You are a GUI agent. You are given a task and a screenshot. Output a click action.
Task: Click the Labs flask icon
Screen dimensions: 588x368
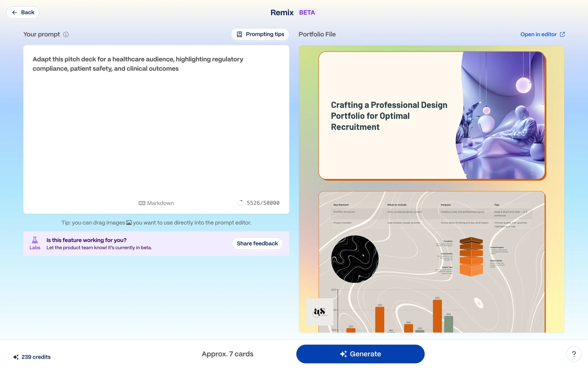[x=35, y=240]
